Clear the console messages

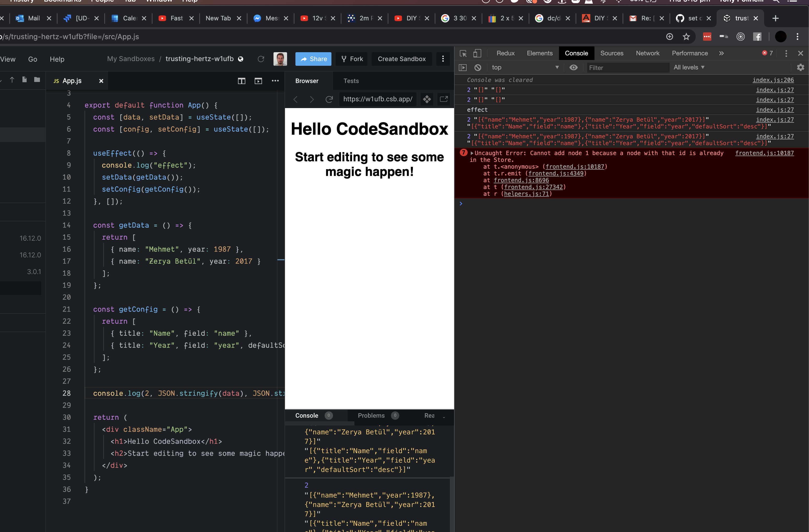[x=478, y=67]
